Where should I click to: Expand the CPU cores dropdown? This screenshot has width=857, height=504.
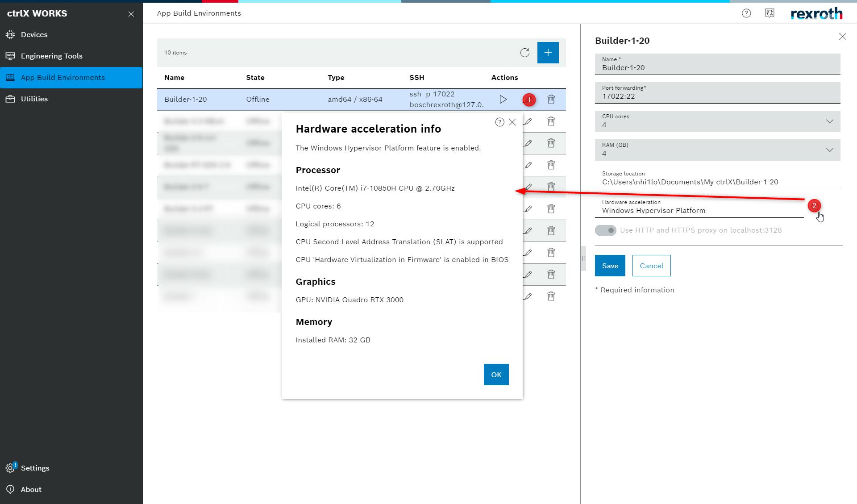(x=829, y=121)
